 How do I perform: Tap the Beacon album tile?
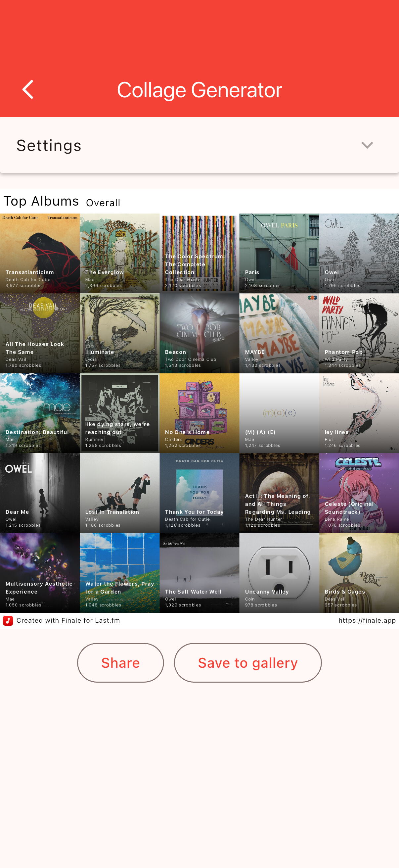tap(199, 333)
